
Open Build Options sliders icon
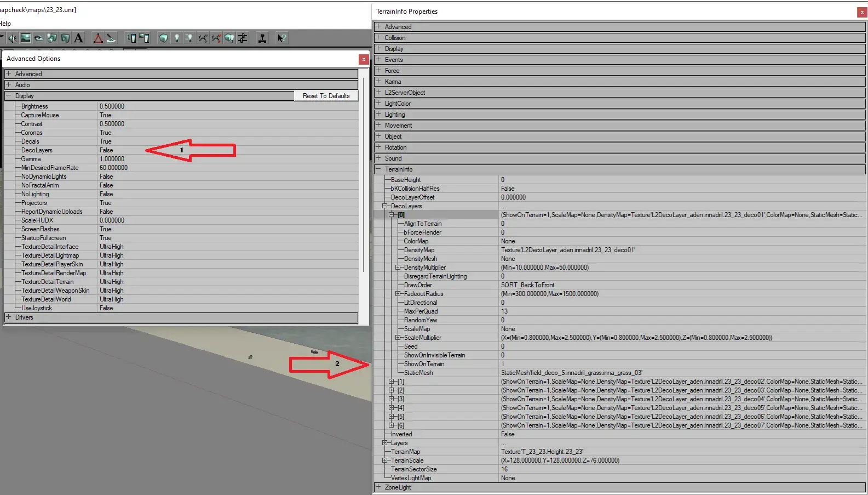click(243, 38)
